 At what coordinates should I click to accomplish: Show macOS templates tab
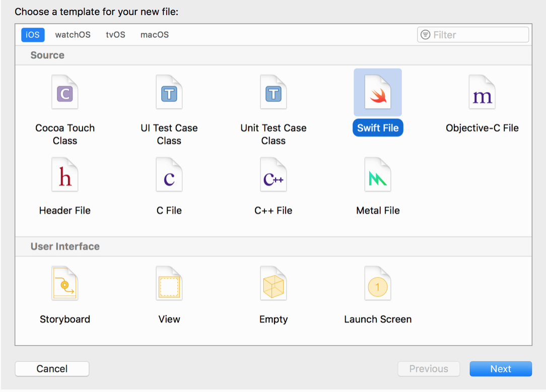point(155,35)
